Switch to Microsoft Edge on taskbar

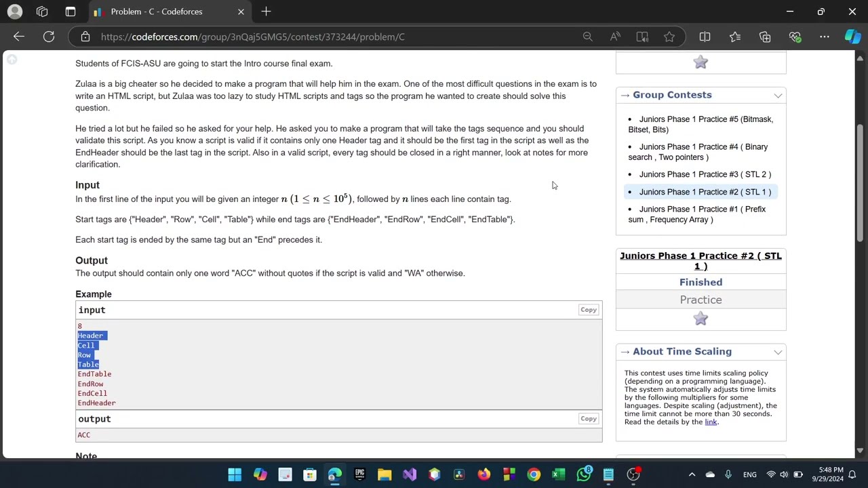click(x=335, y=474)
